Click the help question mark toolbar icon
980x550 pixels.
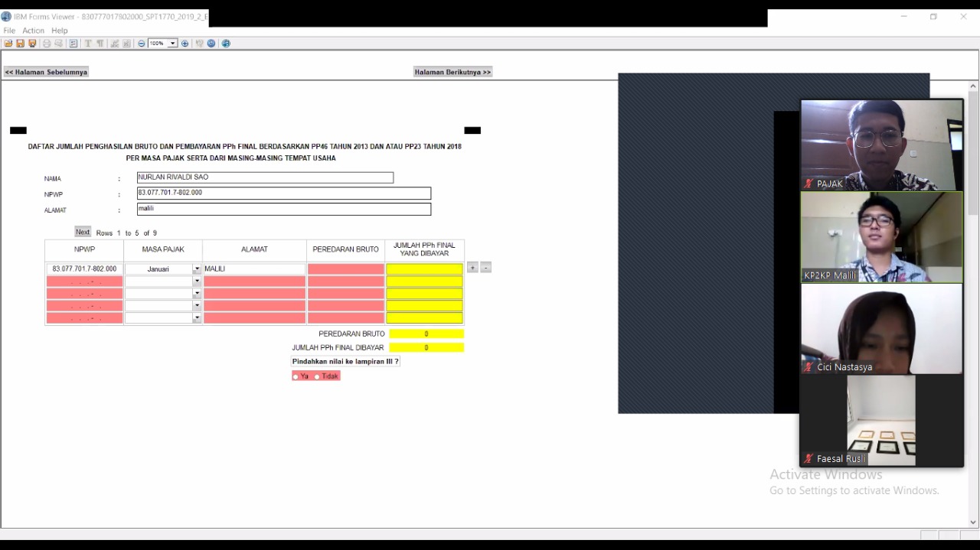pyautogui.click(x=211, y=44)
